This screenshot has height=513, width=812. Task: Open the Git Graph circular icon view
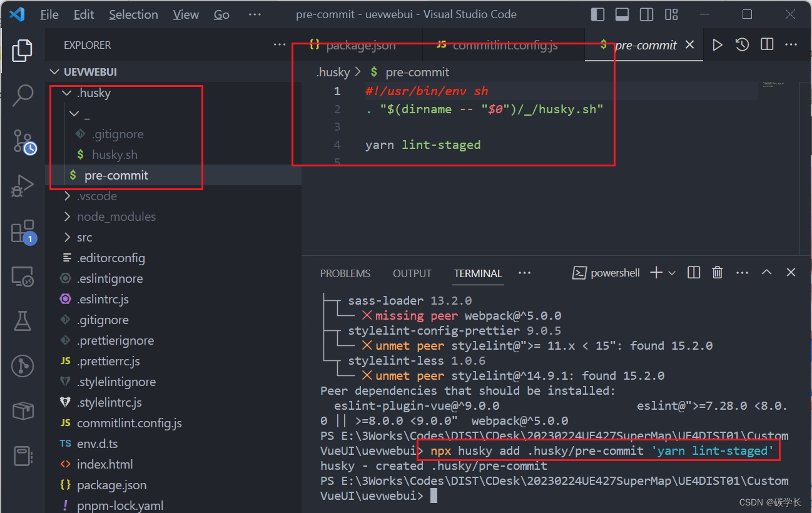[x=23, y=366]
